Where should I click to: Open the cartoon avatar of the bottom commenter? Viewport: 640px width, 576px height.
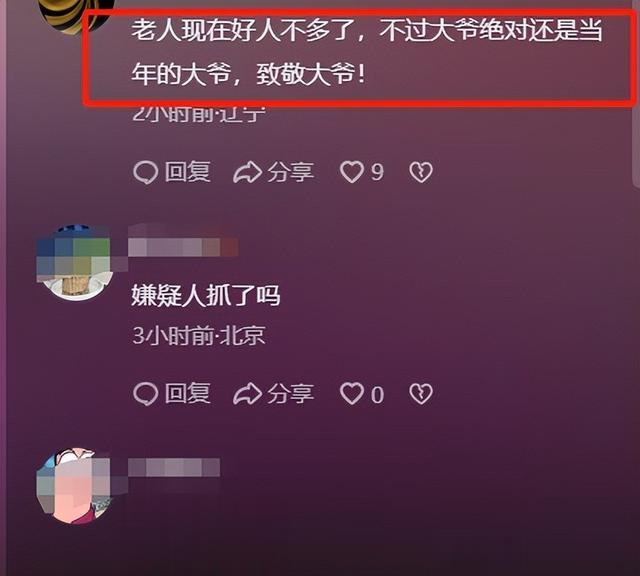pyautogui.click(x=74, y=485)
